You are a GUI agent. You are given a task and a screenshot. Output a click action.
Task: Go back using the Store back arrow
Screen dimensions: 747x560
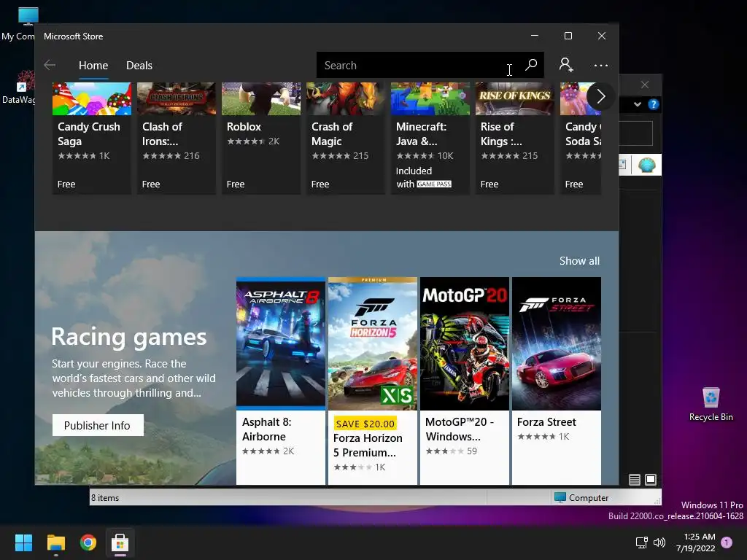point(50,65)
